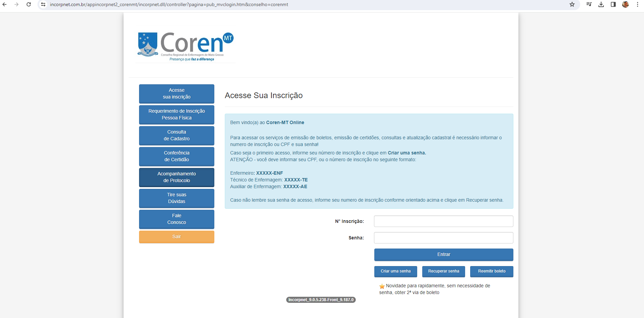644x318 pixels.
Task: Click the orange Sair button
Action: point(177,237)
